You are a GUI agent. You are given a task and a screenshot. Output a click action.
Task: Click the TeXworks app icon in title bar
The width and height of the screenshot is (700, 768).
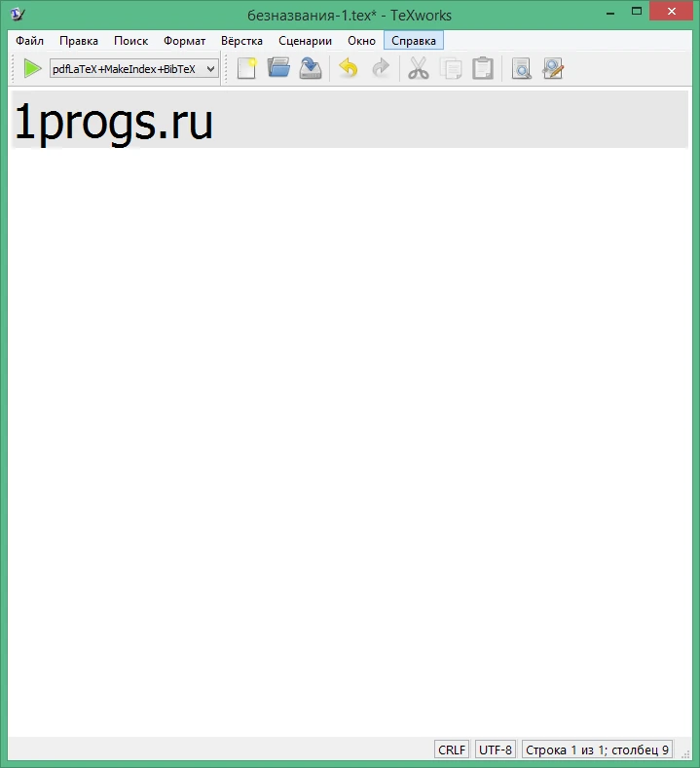click(x=18, y=15)
